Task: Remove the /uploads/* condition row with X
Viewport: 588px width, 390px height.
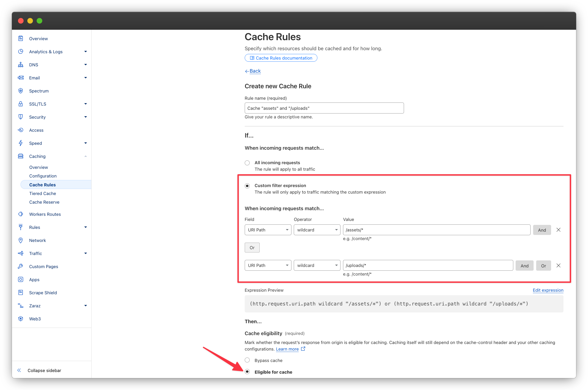Action: (558, 265)
